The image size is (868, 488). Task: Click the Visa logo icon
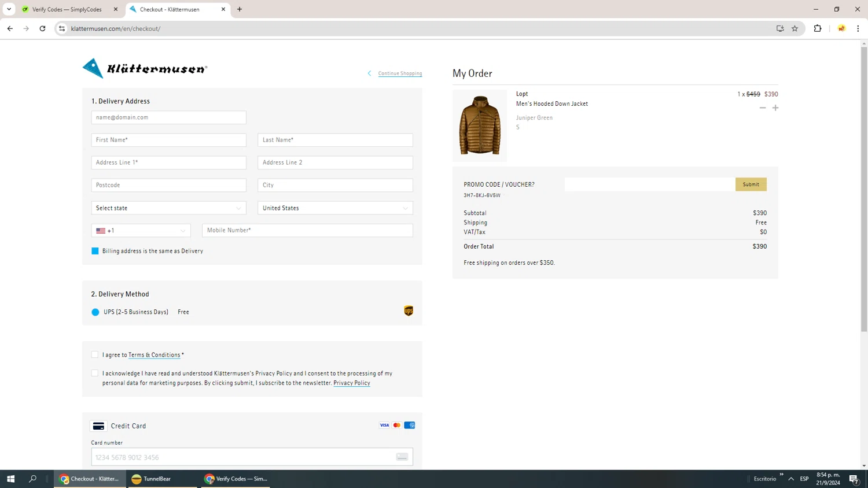click(384, 426)
